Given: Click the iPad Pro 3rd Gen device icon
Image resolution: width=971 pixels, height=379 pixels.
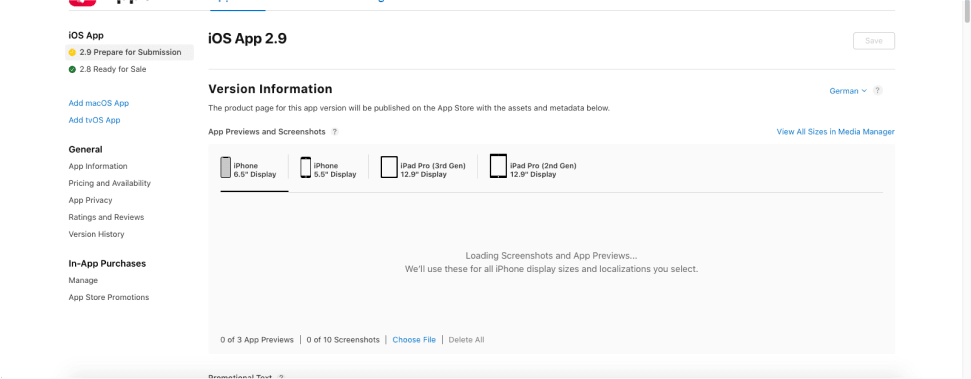Looking at the screenshot, I should [388, 167].
